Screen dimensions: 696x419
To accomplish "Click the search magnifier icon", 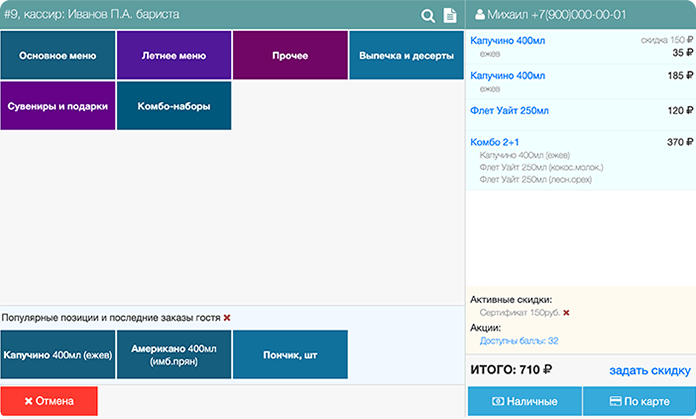I will coord(428,15).
